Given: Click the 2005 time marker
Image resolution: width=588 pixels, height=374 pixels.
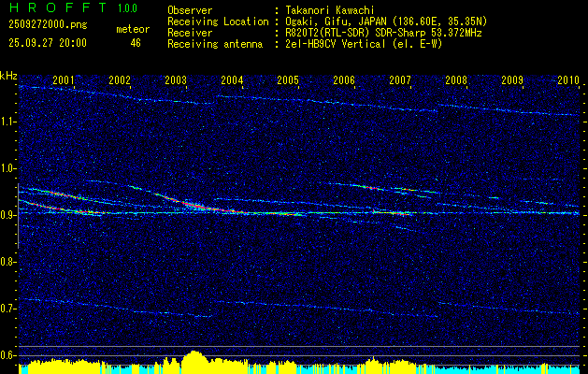Looking at the screenshot, I should [288, 79].
